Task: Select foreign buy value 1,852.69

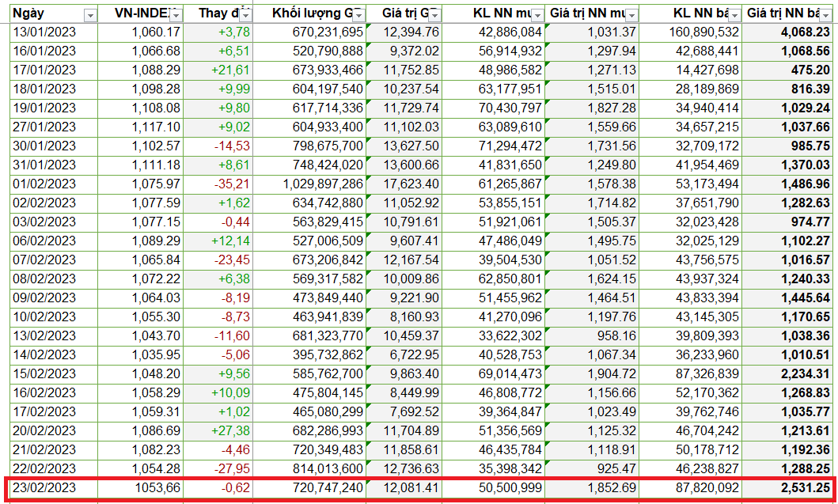Action: click(592, 487)
